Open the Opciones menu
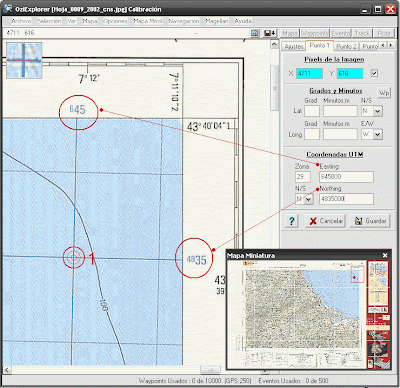400x388 pixels. pyautogui.click(x=115, y=21)
